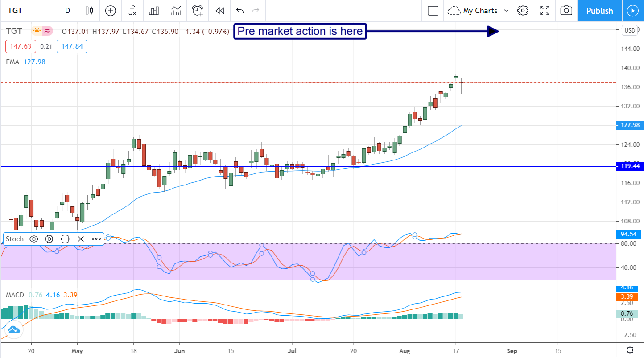Open the USD currency selector
Screen dimensions: 644x358
[630, 30]
